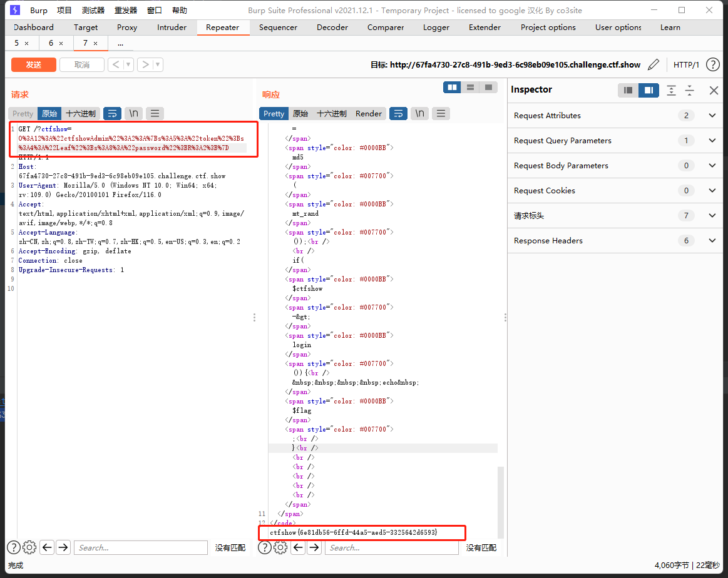Open forward history dropdown arrow
The image size is (728, 578).
(x=158, y=64)
